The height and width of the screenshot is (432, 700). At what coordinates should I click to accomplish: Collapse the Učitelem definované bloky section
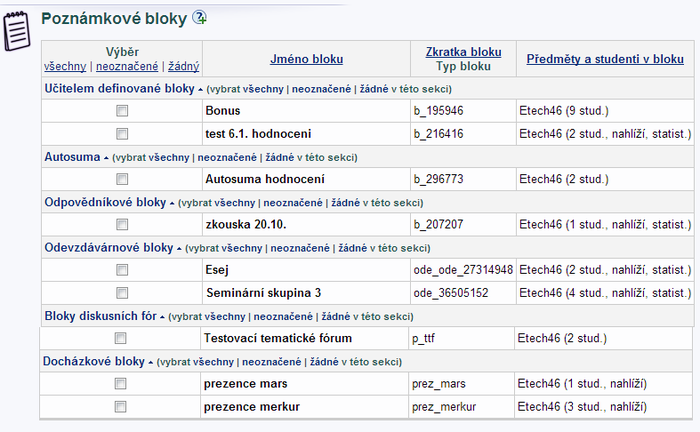[200, 90]
